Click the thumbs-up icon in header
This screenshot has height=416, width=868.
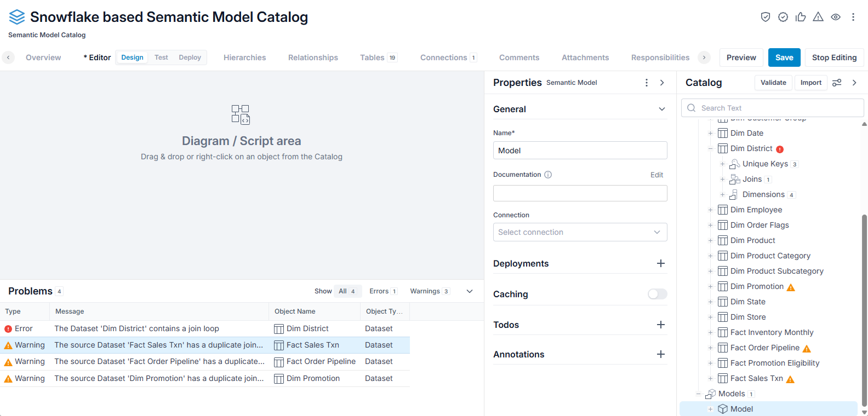click(801, 17)
